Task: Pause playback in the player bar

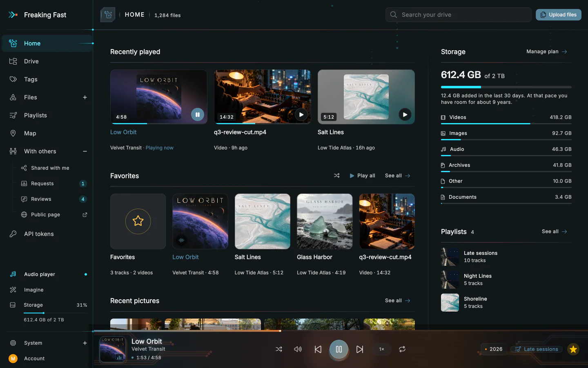Action: 339,349
